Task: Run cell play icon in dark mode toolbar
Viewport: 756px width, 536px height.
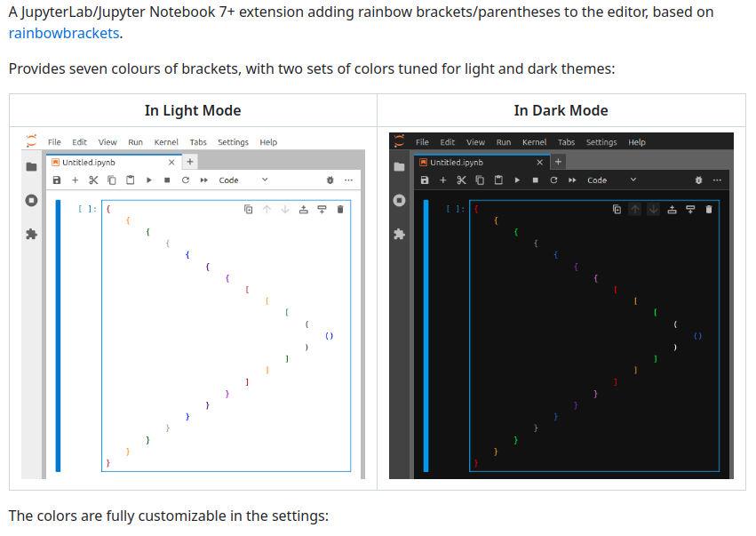Action: click(517, 180)
